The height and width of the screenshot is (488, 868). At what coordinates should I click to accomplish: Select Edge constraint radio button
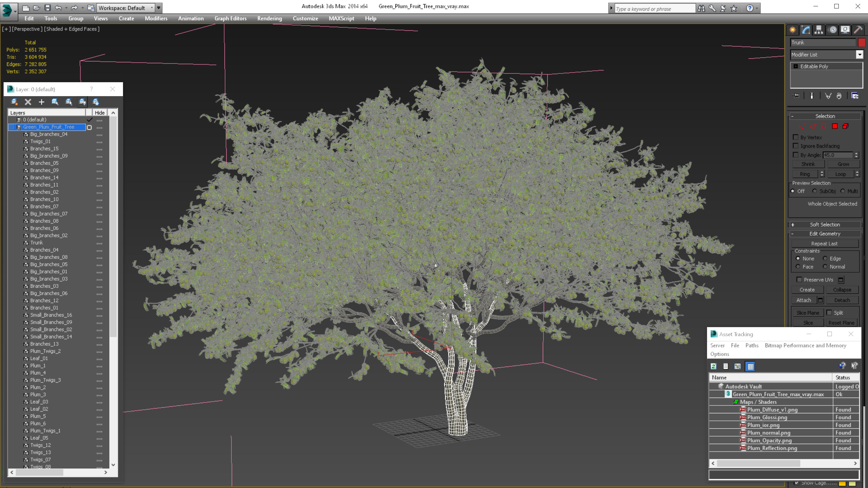(825, 258)
